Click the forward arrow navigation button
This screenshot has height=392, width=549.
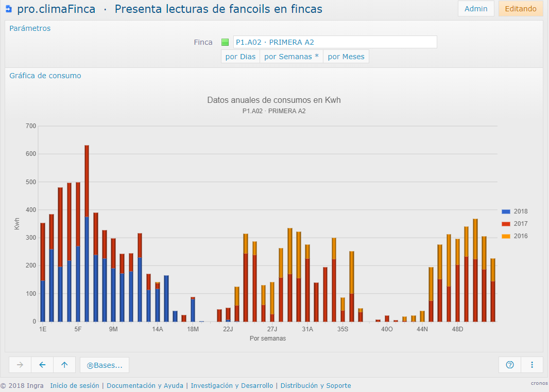pyautogui.click(x=20, y=365)
